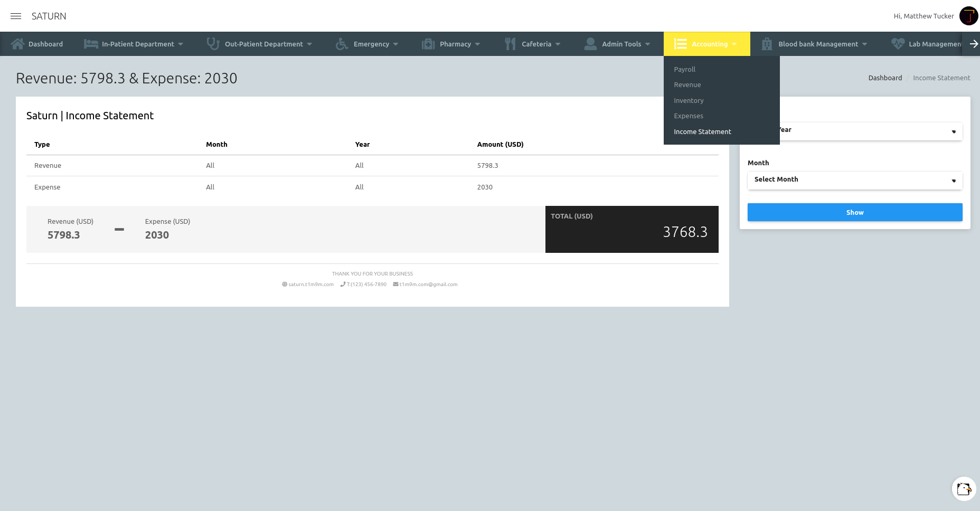Open the chat assistant icon

963,489
